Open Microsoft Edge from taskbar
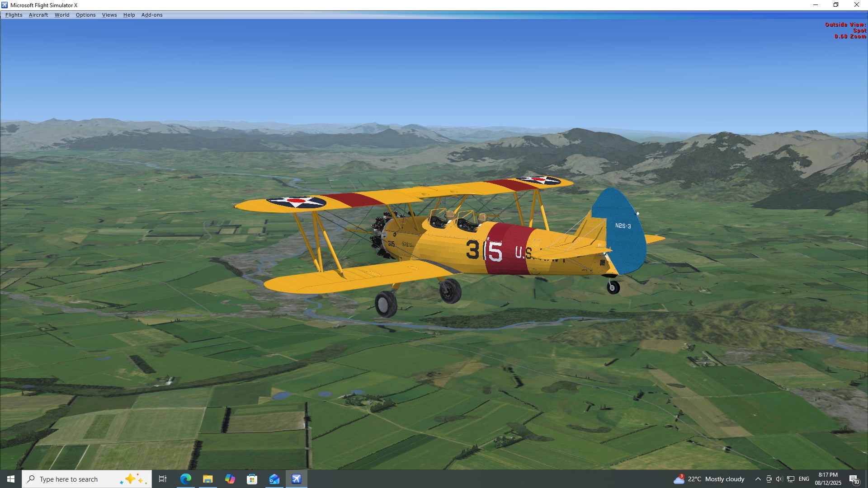868x488 pixels. tap(185, 479)
